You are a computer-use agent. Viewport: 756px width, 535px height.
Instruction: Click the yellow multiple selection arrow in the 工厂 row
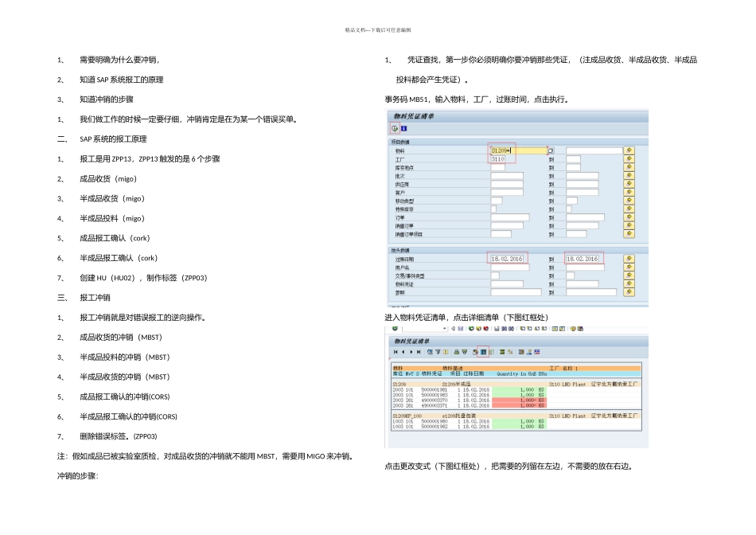coord(629,159)
